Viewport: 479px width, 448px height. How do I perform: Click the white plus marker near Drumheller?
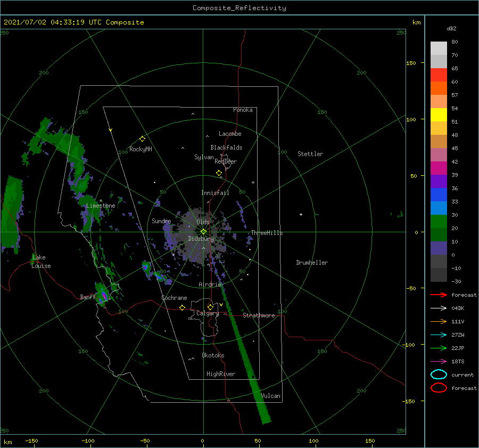click(301, 214)
